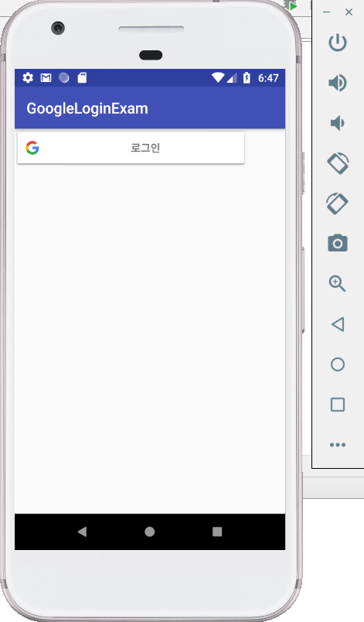Tap the settings gear in status bar

28,77
